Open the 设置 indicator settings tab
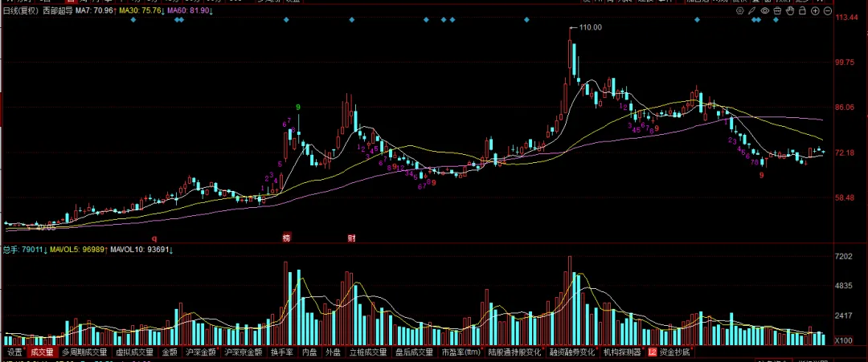The image size is (868, 362). point(15,352)
